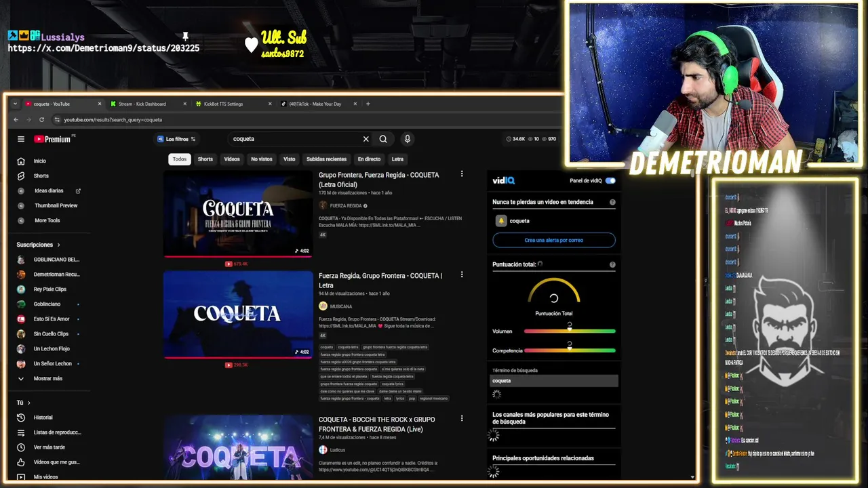Expand the Suscripciones section
The height and width of the screenshot is (488, 868).
39,245
